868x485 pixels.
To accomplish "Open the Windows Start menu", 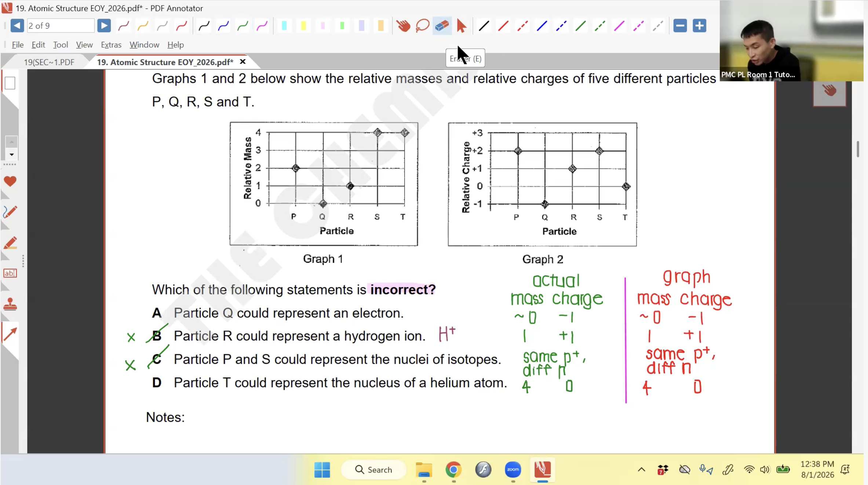I will click(322, 470).
